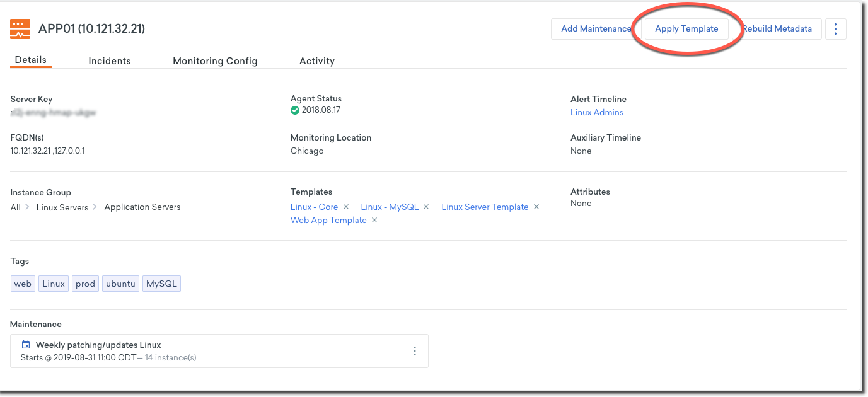868x397 pixels.
Task: Select the Details tab
Action: [x=30, y=59]
